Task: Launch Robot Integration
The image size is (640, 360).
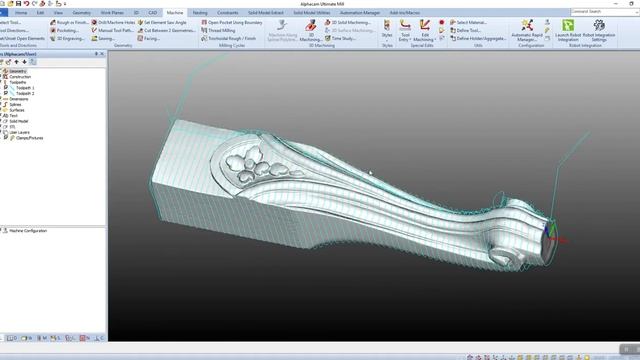Action: [568, 31]
